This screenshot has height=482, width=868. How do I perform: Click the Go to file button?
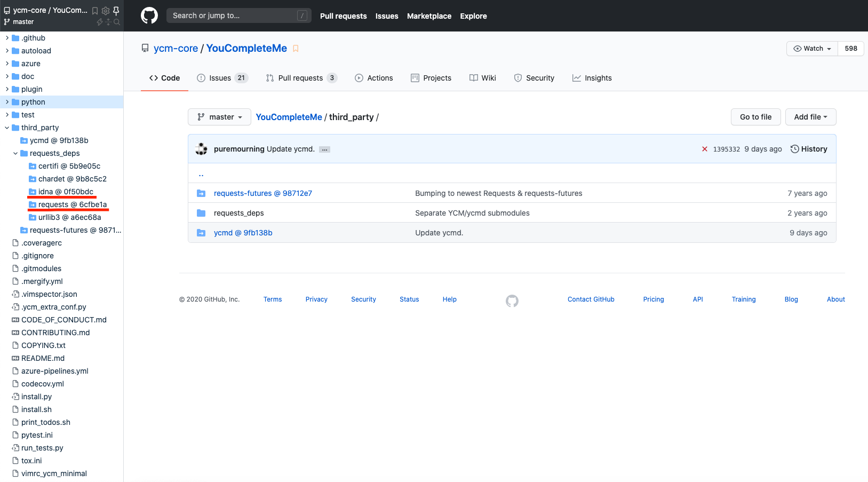(x=755, y=117)
